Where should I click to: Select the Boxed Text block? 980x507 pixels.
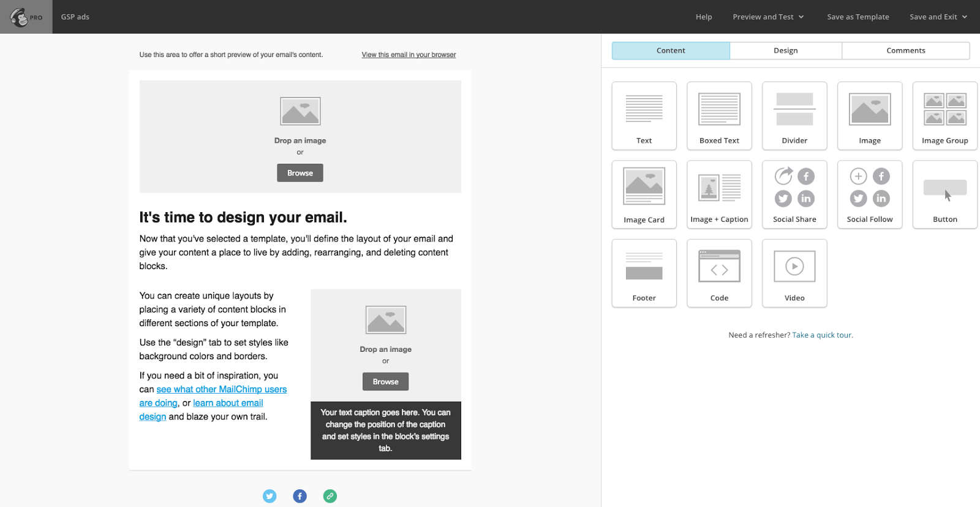[x=719, y=116]
